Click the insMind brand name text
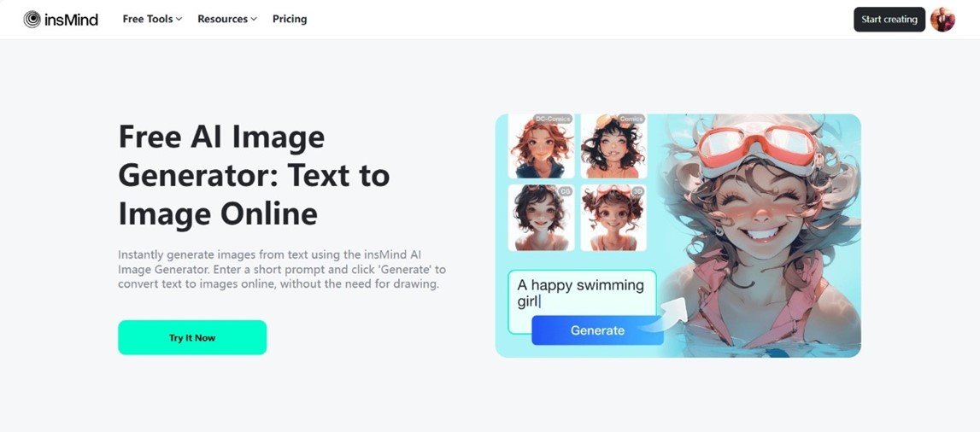Screen dimensions: 980x432 [71, 20]
